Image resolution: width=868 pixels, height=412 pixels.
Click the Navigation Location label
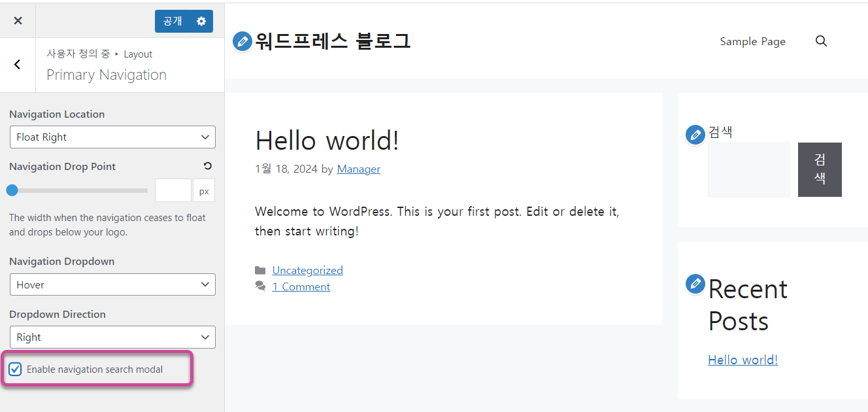(x=57, y=114)
